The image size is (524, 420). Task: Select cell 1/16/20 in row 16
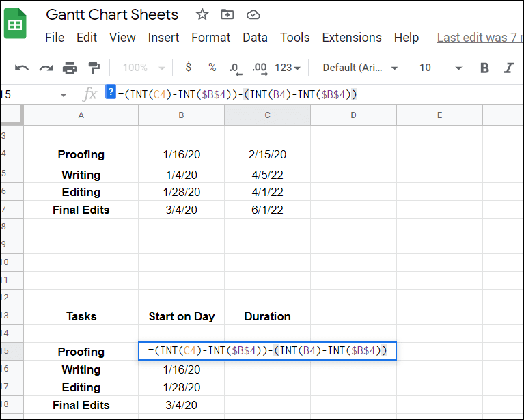pyautogui.click(x=182, y=369)
